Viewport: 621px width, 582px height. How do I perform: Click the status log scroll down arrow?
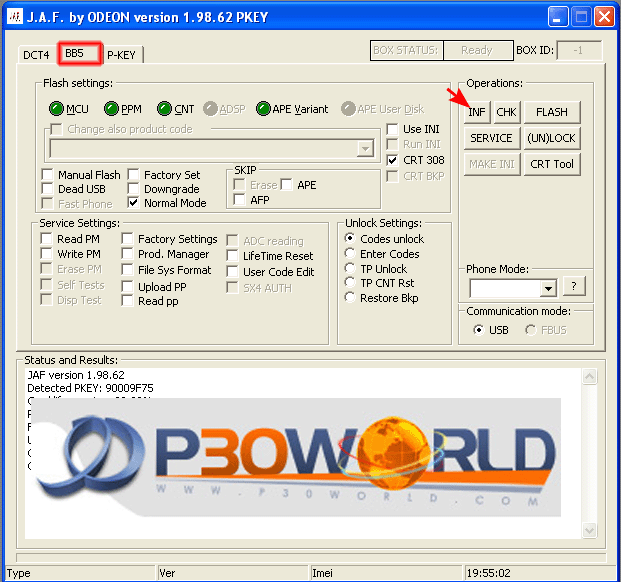coord(589,530)
